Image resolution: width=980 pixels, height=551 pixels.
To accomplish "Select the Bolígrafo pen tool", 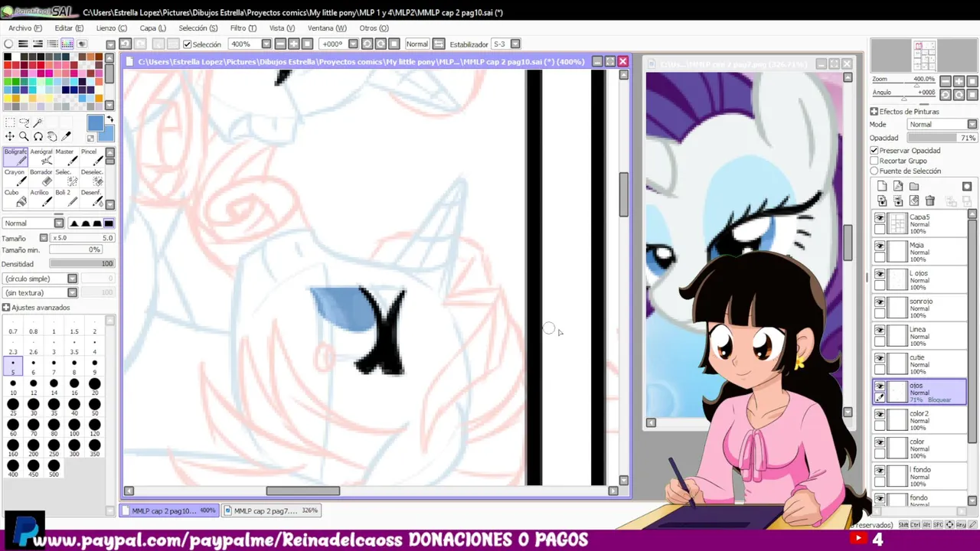I will [15, 157].
